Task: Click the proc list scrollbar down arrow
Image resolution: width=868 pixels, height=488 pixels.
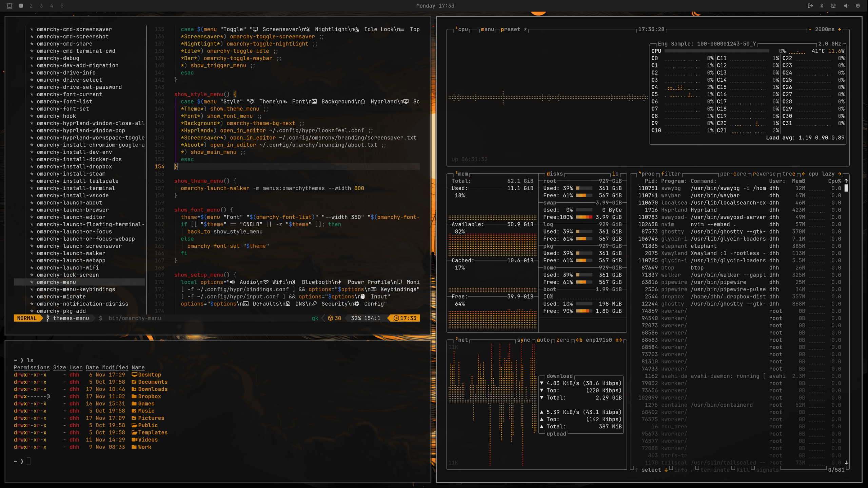Action: (846, 463)
